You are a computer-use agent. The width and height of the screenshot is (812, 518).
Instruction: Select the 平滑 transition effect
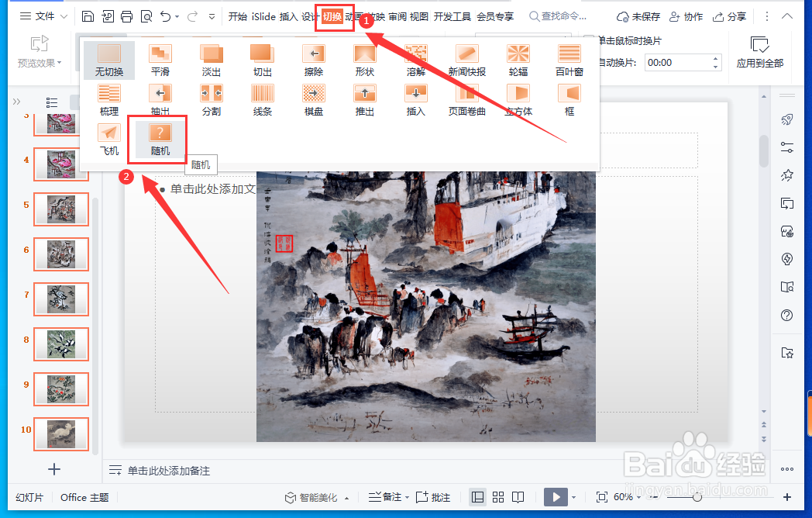click(160, 60)
